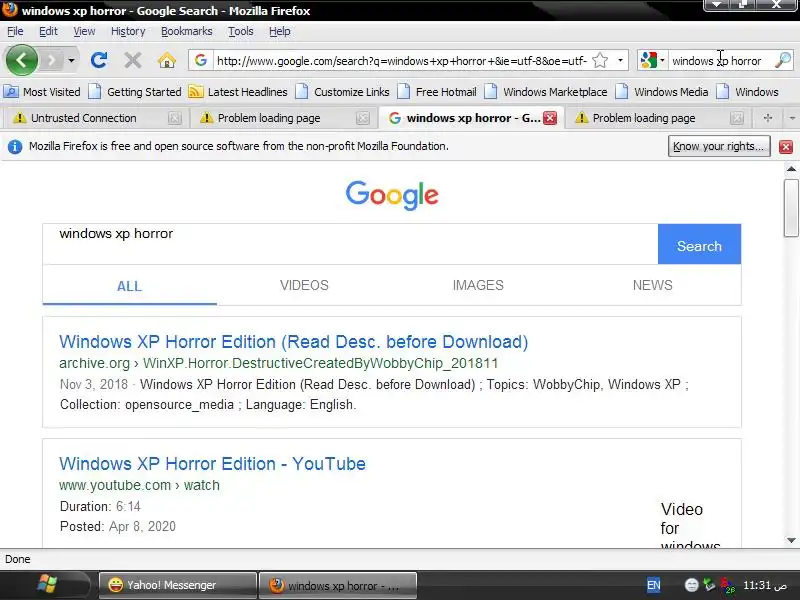This screenshot has height=600, width=800.
Task: Open the Windows Start button
Action: [47, 585]
